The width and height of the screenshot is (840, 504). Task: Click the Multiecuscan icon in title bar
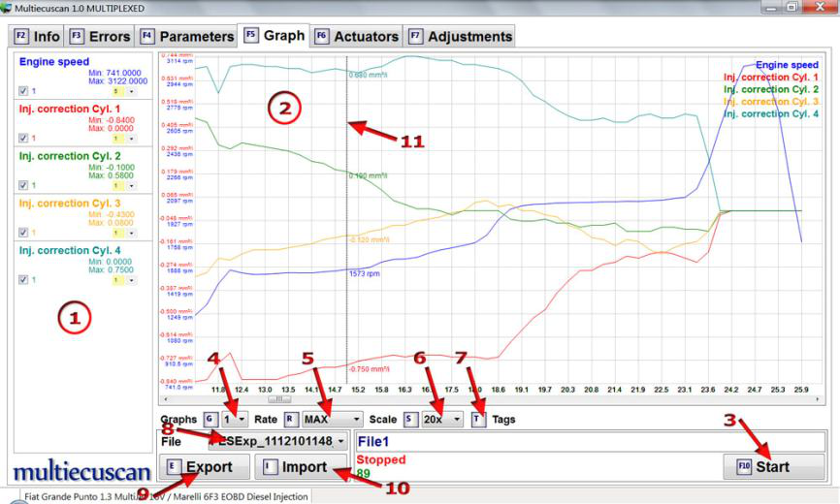[x=8, y=8]
